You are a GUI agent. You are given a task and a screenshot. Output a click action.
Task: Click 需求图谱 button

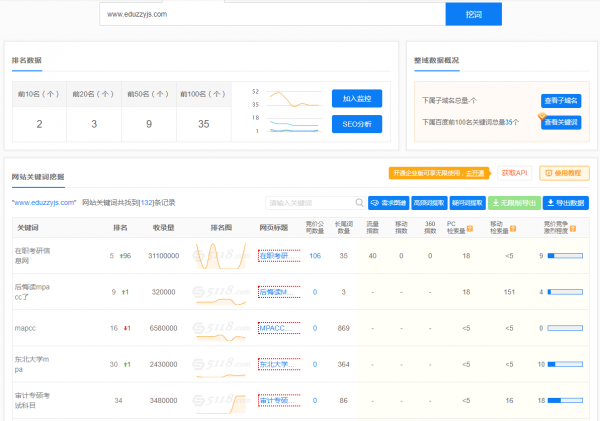point(387,203)
